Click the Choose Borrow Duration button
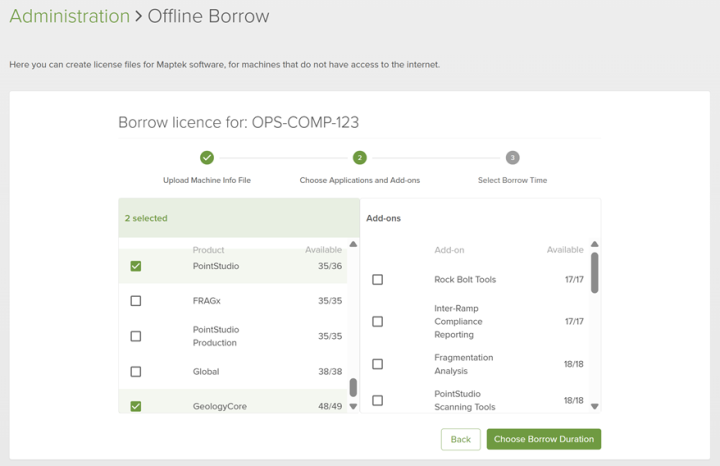Screen dimensions: 720x466 pos(544,439)
